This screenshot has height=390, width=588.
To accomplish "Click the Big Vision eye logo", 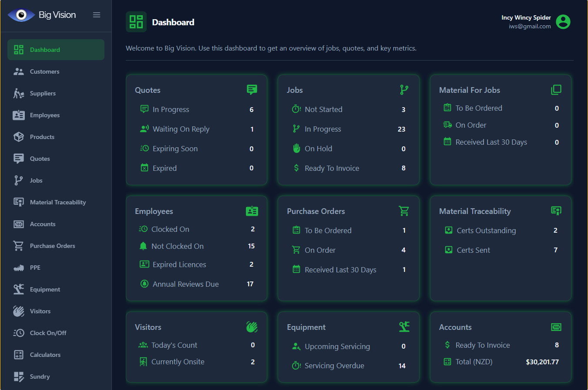I will [x=21, y=15].
